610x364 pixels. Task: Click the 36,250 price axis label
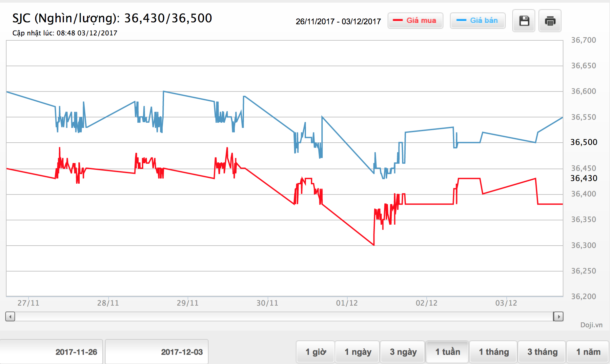(584, 271)
